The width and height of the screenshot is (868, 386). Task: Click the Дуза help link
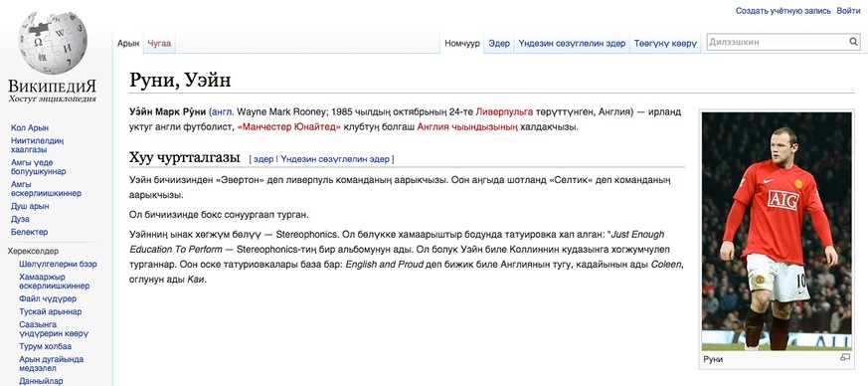pos(20,219)
